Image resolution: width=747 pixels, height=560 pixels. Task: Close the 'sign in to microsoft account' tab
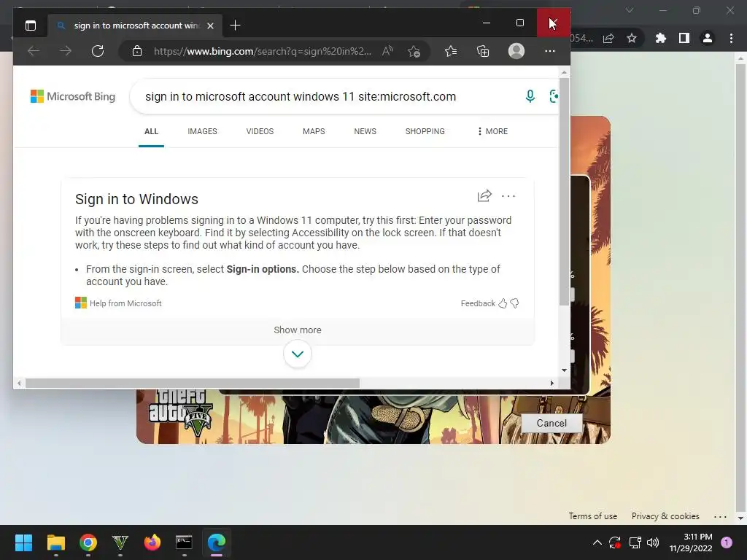point(210,26)
